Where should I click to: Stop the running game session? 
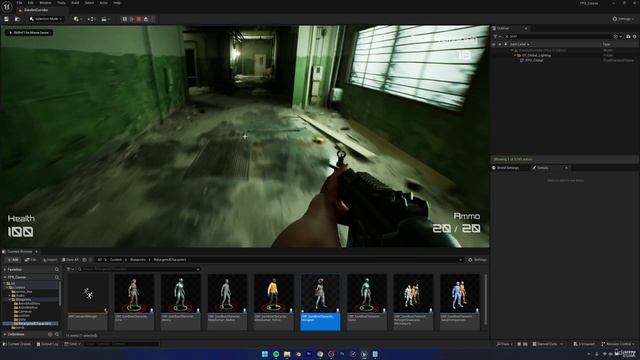tap(139, 19)
